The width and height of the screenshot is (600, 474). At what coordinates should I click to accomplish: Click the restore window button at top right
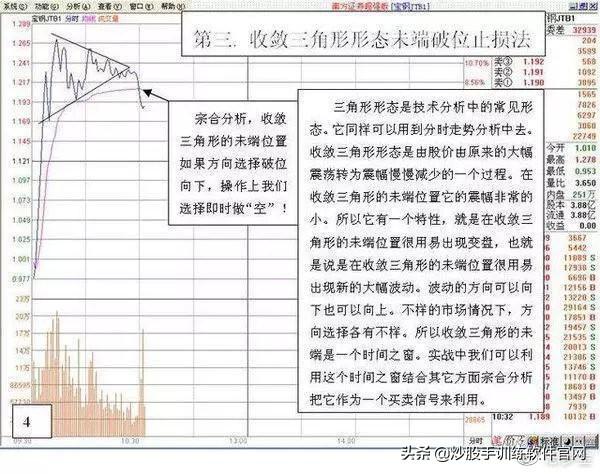pyautogui.click(x=583, y=6)
